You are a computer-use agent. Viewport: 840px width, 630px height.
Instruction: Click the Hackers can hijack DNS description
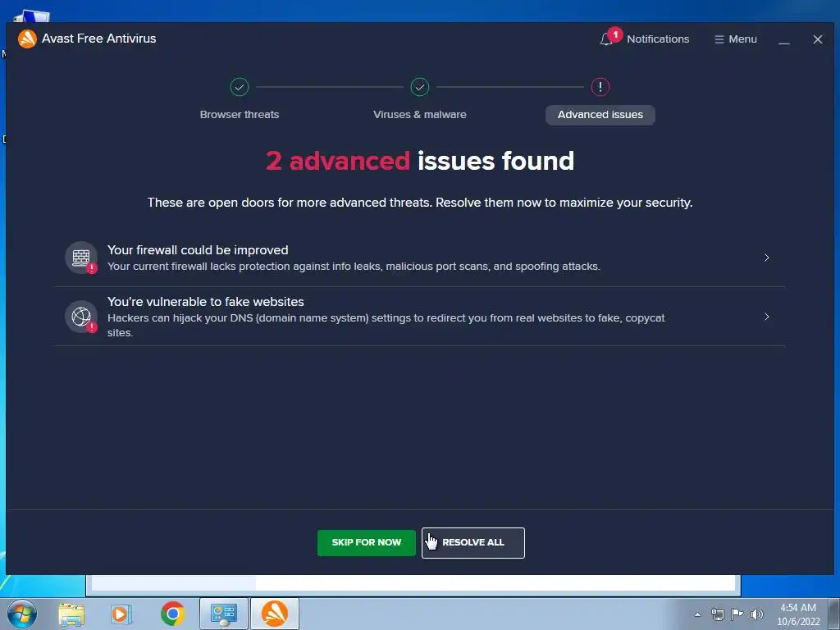tap(386, 325)
